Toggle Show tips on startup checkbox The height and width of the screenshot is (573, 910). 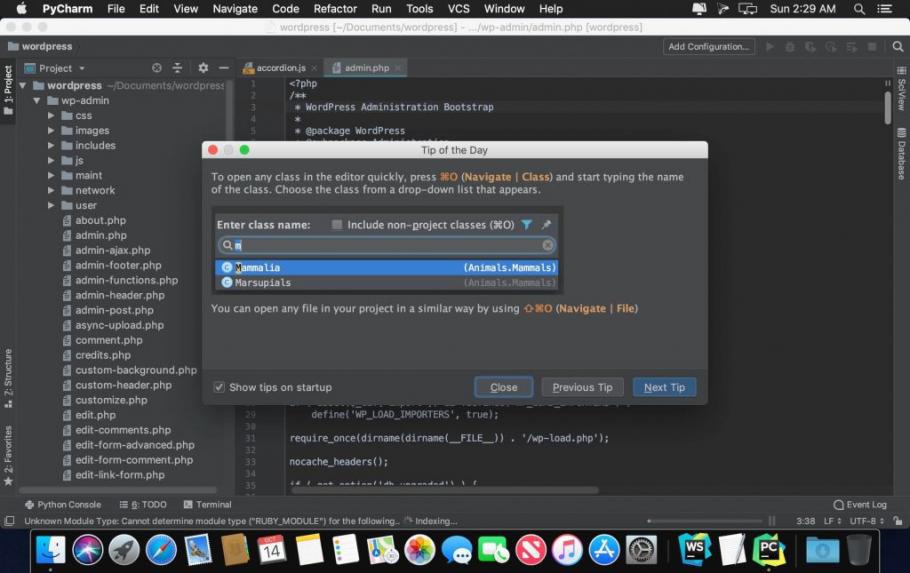pyautogui.click(x=219, y=387)
